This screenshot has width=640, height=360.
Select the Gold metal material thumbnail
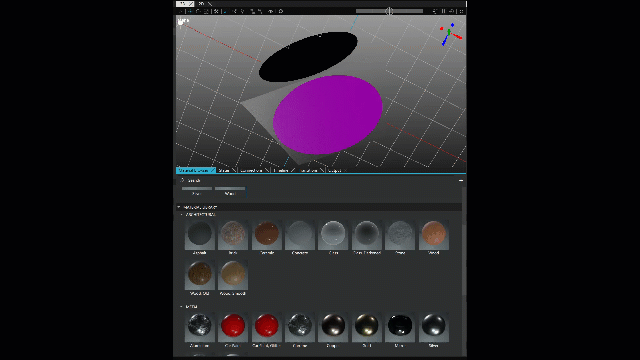pos(367,327)
